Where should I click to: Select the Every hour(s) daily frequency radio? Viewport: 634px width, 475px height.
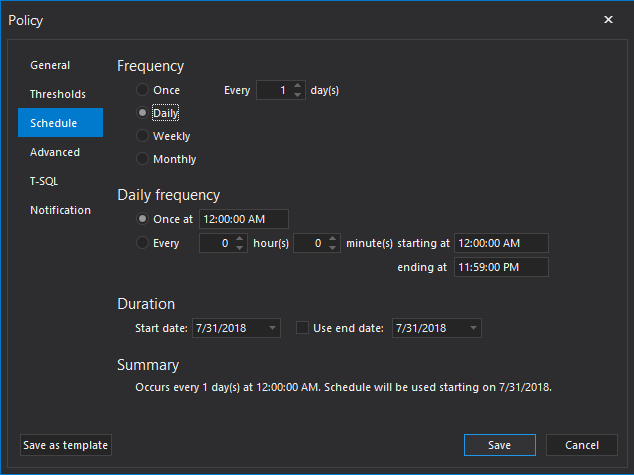143,243
